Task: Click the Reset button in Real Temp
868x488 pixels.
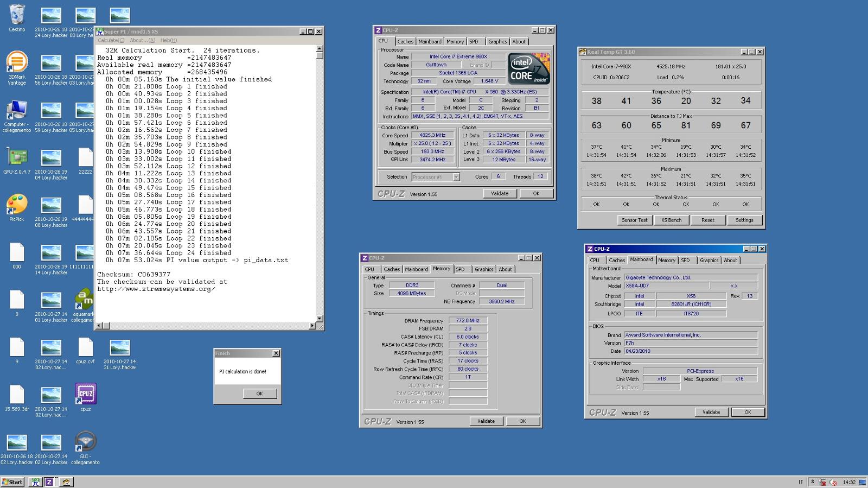Action: pyautogui.click(x=708, y=220)
